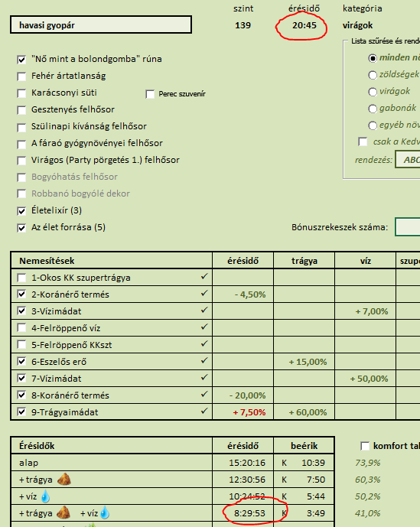Select the +15,00% trágya cell
This screenshot has height=527, width=420.
click(x=304, y=362)
